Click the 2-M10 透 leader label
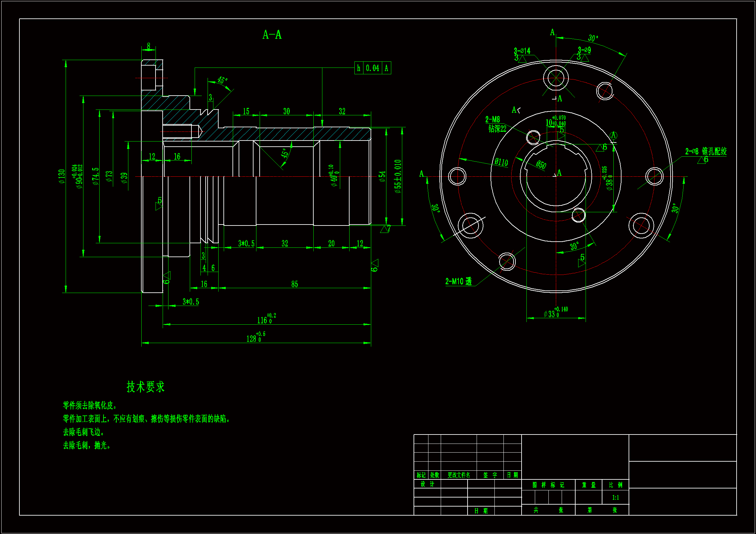The height and width of the screenshot is (534, 756). click(459, 281)
